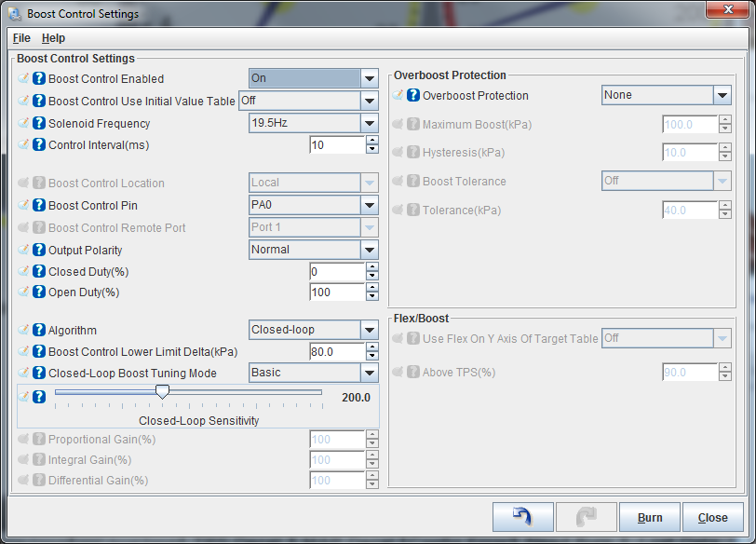Open help for Overboost Protection
Screen dimensions: 756x544
coord(413,95)
